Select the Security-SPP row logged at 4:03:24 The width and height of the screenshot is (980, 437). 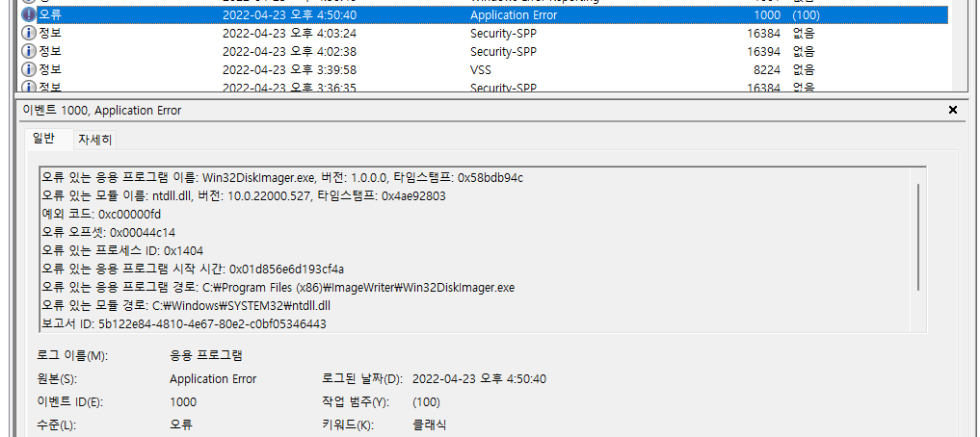point(485,33)
